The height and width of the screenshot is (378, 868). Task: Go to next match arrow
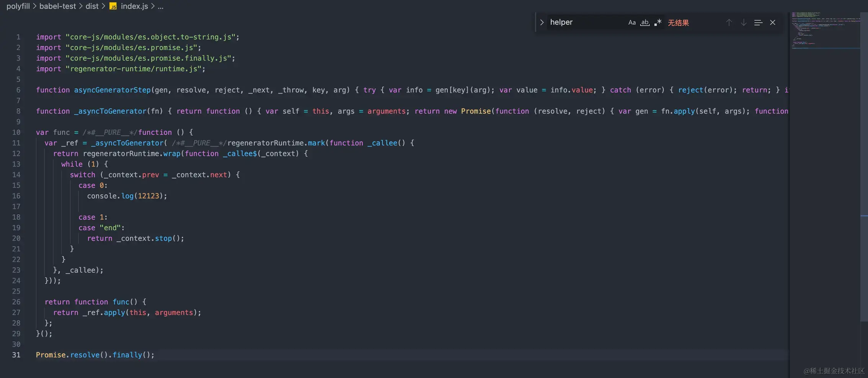(743, 23)
